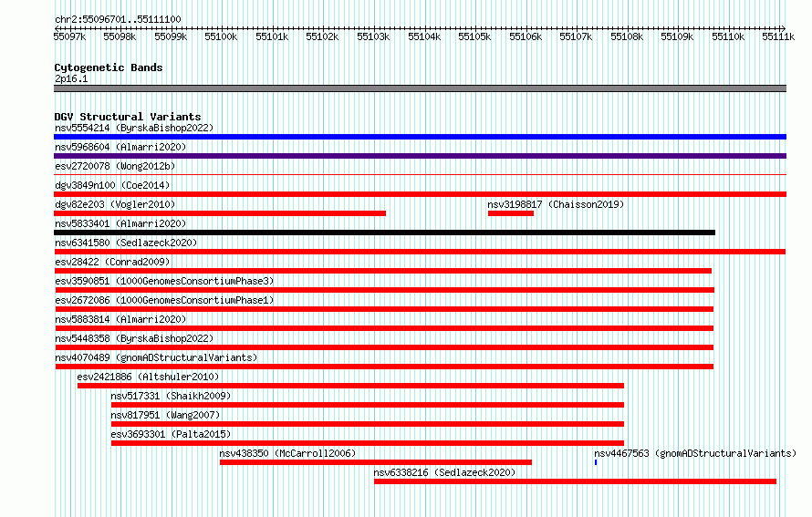Select the nsv817951 red variant bar

click(x=368, y=424)
